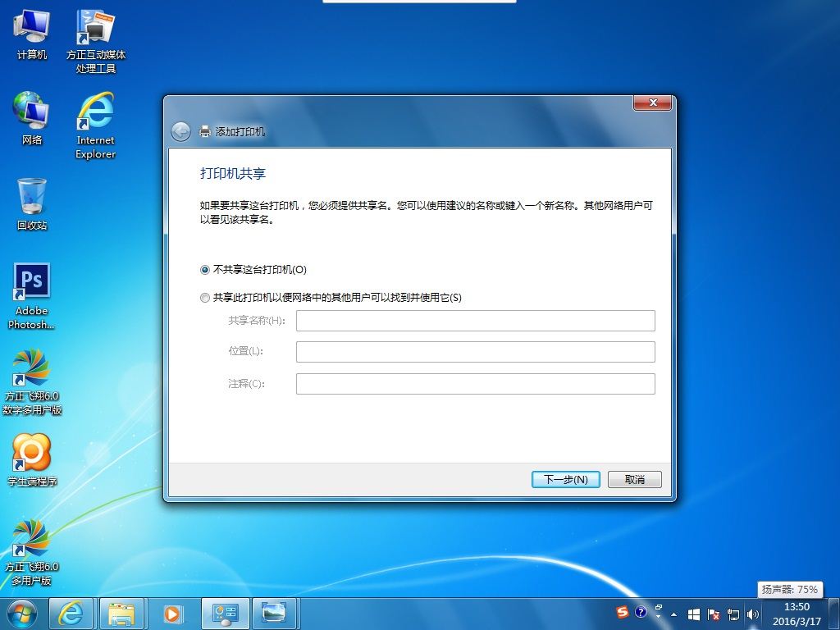Click the Show desktop strip
The height and width of the screenshot is (630, 840).
pos(836,614)
